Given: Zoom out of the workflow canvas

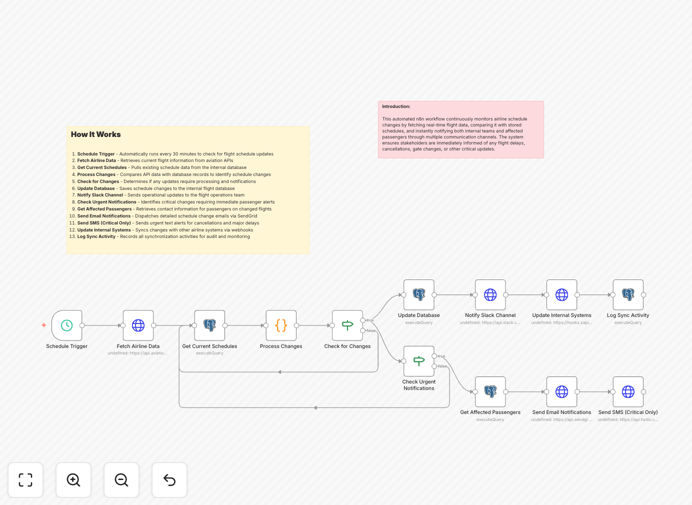Looking at the screenshot, I should [x=121, y=480].
